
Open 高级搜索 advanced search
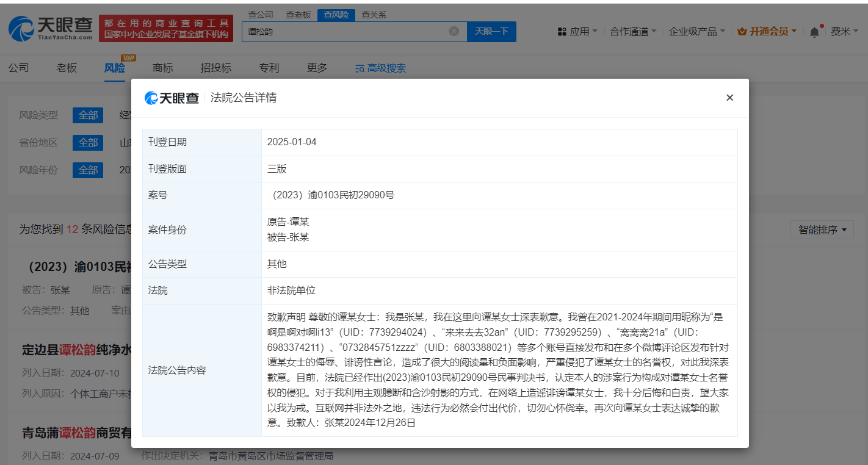381,68
